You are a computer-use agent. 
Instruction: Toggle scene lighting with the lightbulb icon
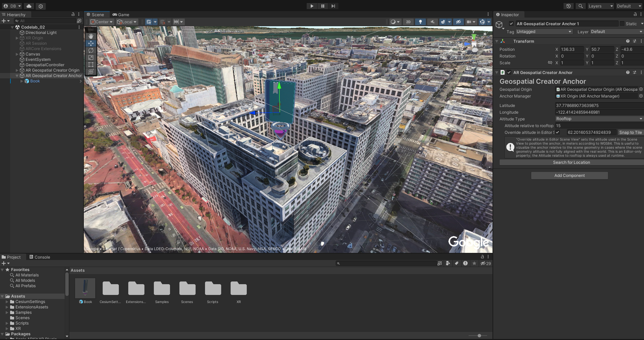(x=420, y=22)
